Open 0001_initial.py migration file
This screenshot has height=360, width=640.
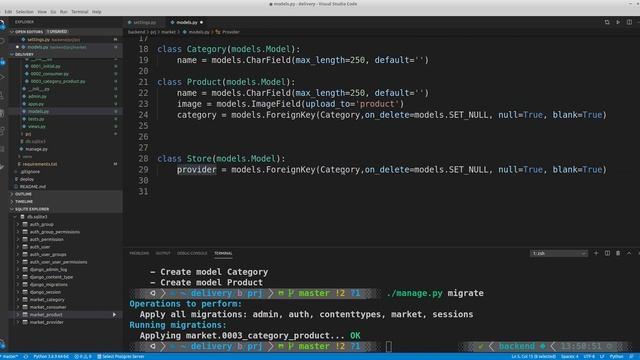pos(45,66)
